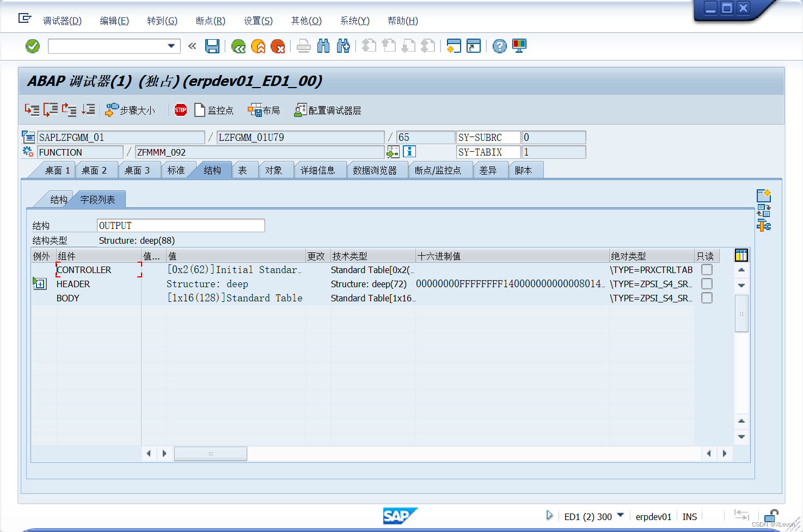
Task: Click the replace tool icon at right
Action: coord(764,211)
